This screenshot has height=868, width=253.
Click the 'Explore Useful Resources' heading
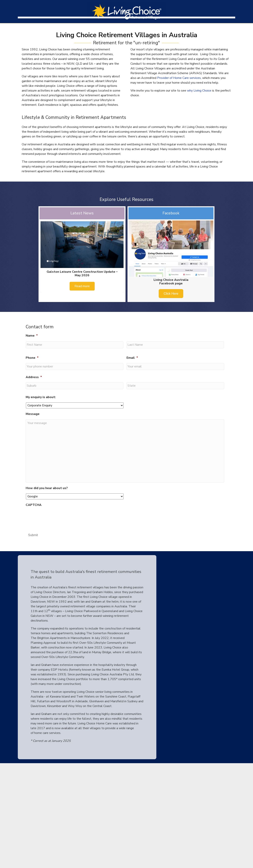126,200
